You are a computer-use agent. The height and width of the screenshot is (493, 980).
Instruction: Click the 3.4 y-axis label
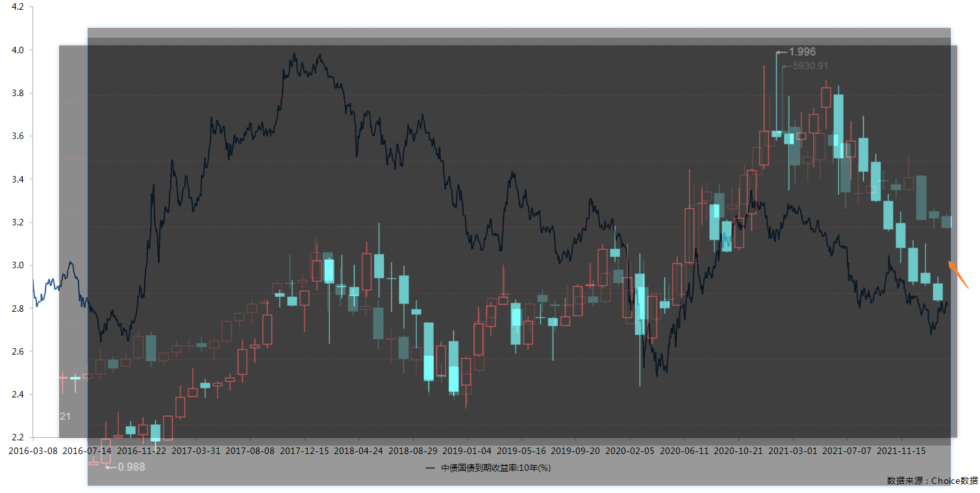pos(18,179)
